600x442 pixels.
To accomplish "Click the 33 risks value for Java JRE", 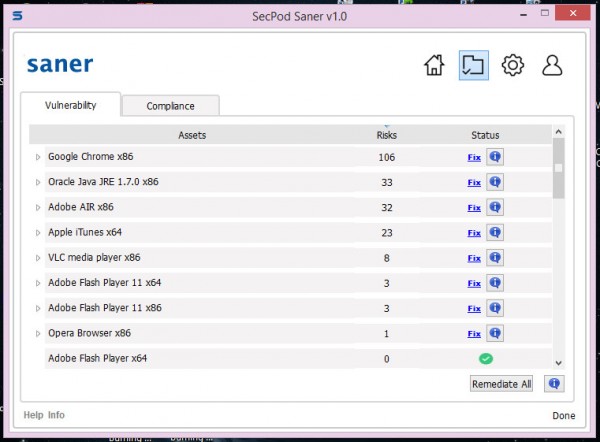I will 386,183.
